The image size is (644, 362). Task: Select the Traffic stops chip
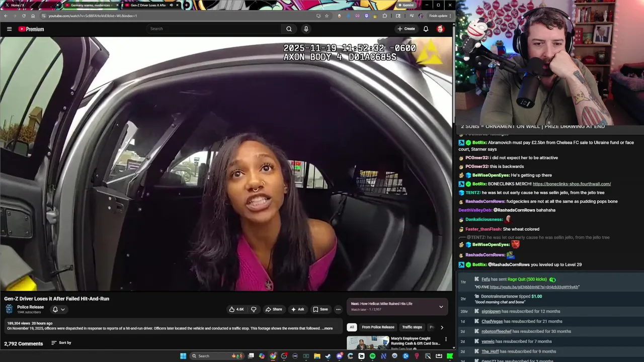click(412, 327)
